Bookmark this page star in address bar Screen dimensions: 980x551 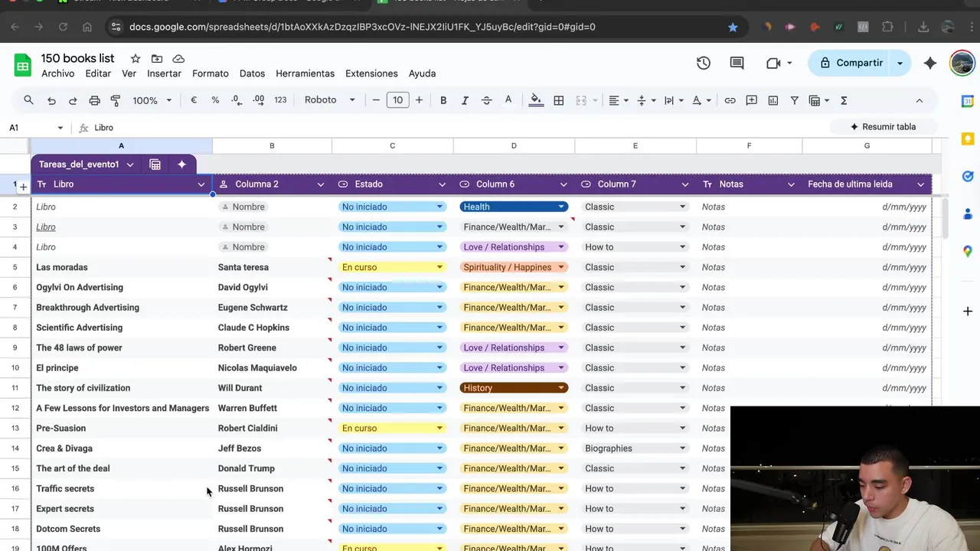click(x=733, y=27)
